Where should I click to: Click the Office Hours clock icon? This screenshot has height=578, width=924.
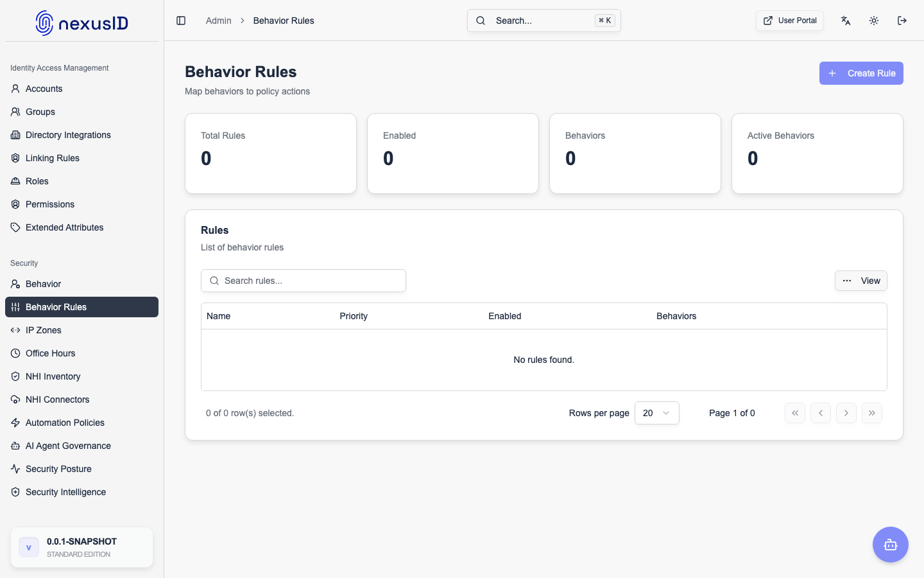tap(15, 353)
